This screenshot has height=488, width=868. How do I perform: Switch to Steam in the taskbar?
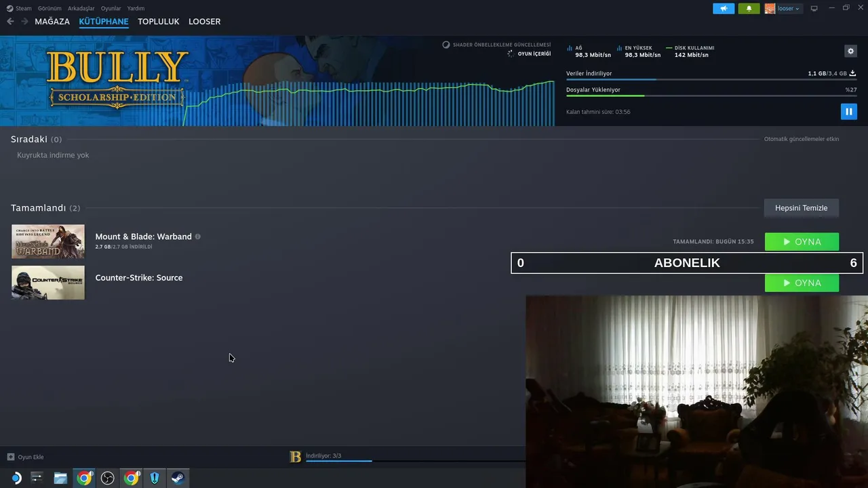coord(178,478)
